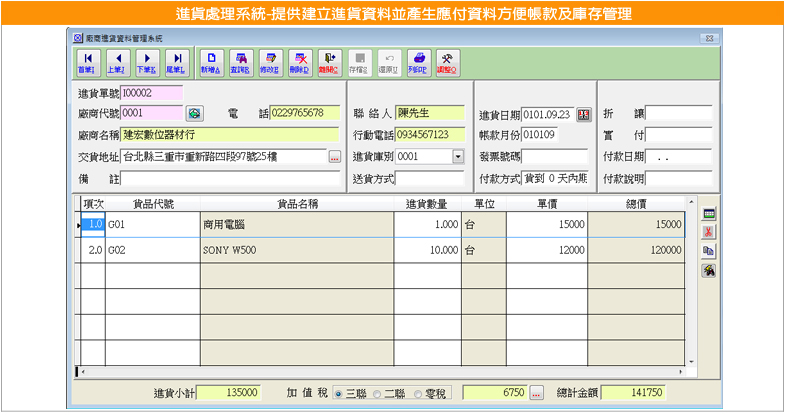
Task: Click the 進貨數量 column header
Action: pyautogui.click(x=432, y=204)
